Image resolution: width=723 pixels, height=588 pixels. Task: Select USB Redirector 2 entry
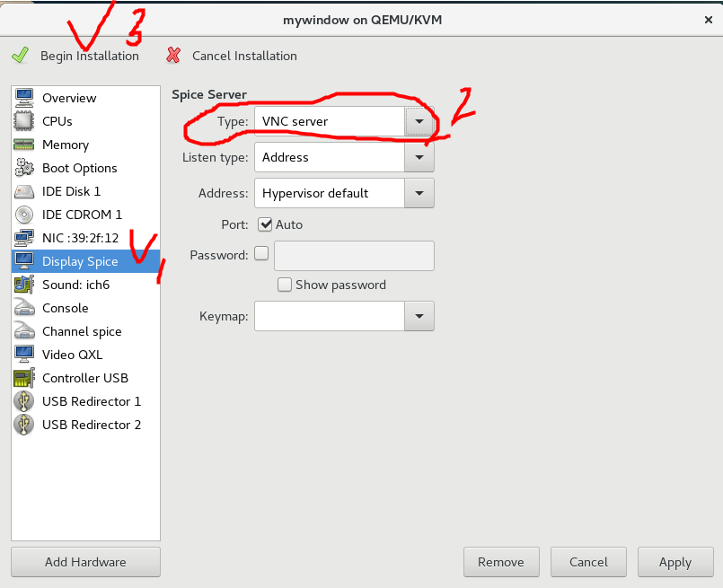85,425
